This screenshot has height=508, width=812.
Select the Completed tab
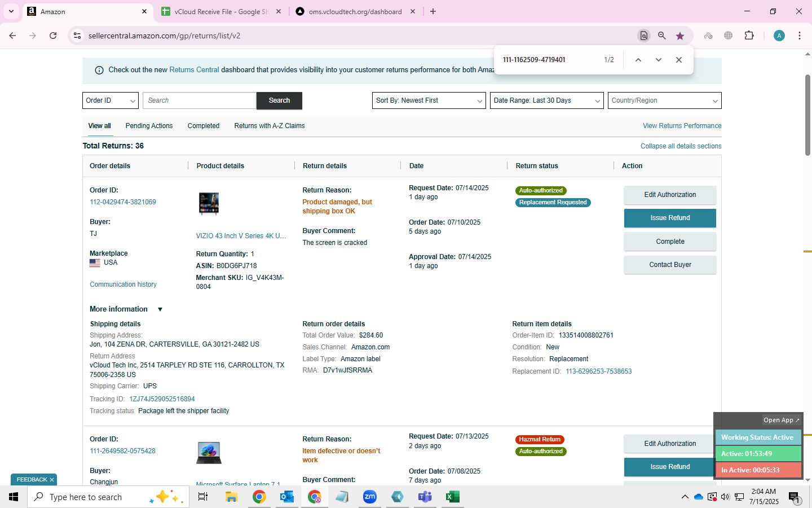(204, 126)
